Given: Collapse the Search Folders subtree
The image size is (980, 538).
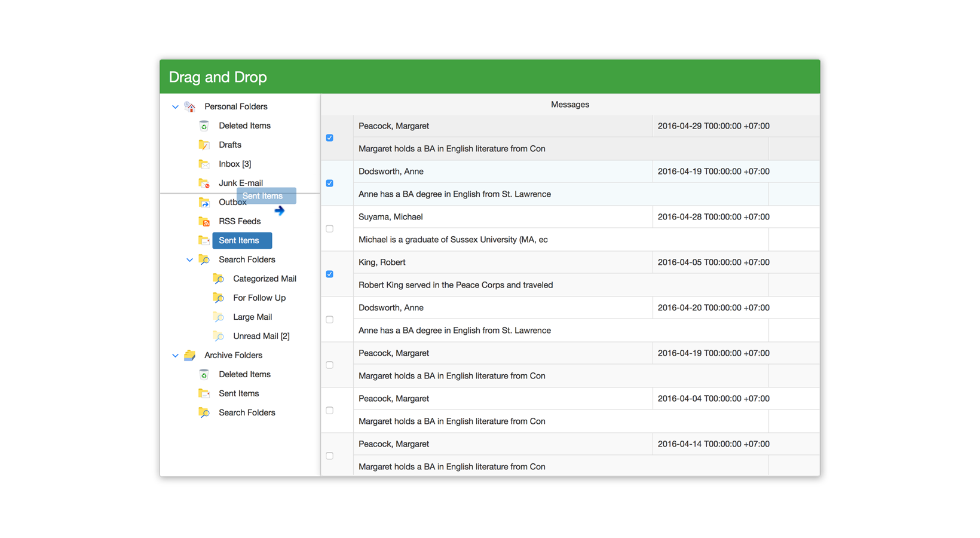Looking at the screenshot, I should tap(189, 260).
